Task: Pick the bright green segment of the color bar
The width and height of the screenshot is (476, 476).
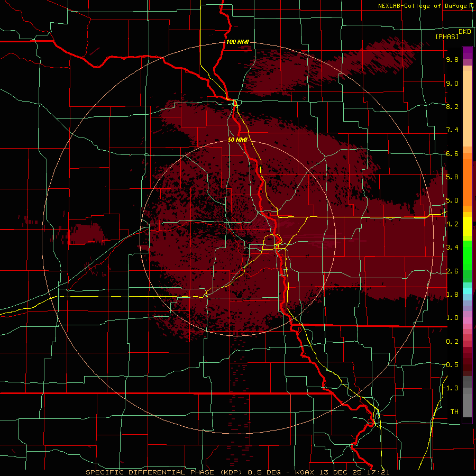Action: [x=467, y=255]
